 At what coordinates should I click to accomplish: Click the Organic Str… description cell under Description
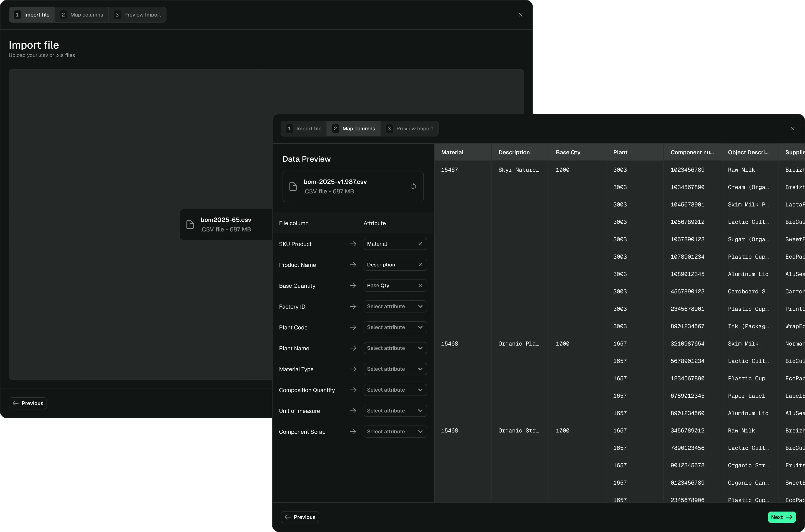(519, 431)
